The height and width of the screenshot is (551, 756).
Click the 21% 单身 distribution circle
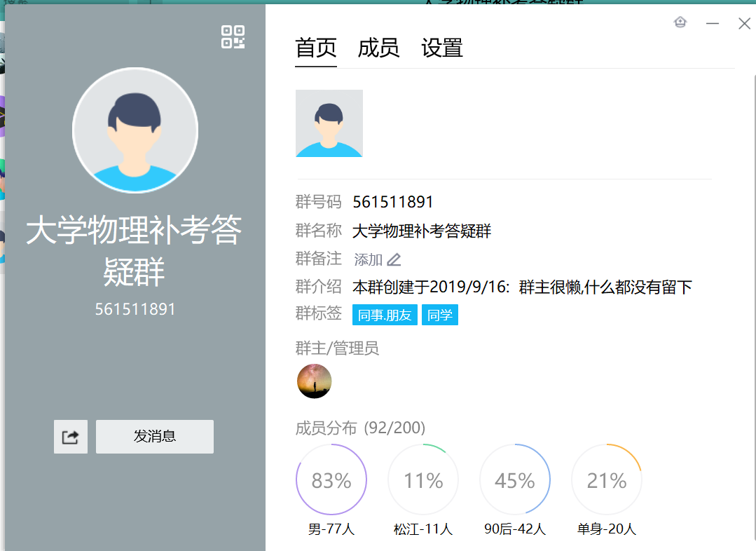pyautogui.click(x=607, y=480)
